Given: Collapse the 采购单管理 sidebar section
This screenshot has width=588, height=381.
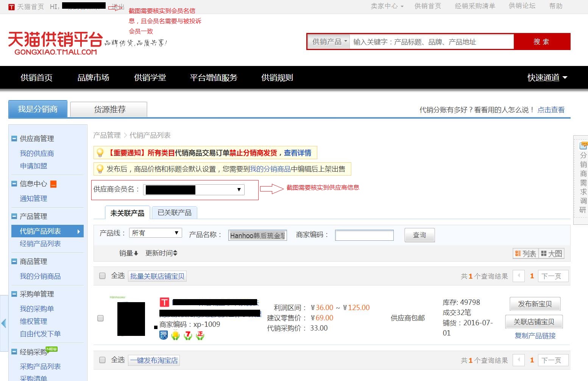Looking at the screenshot, I should [14, 294].
